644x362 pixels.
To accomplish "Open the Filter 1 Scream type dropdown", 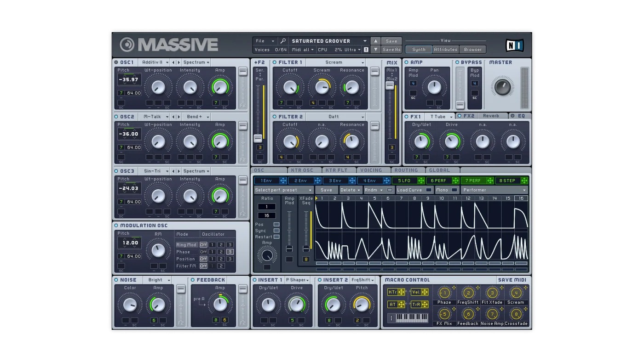I will 335,62.
